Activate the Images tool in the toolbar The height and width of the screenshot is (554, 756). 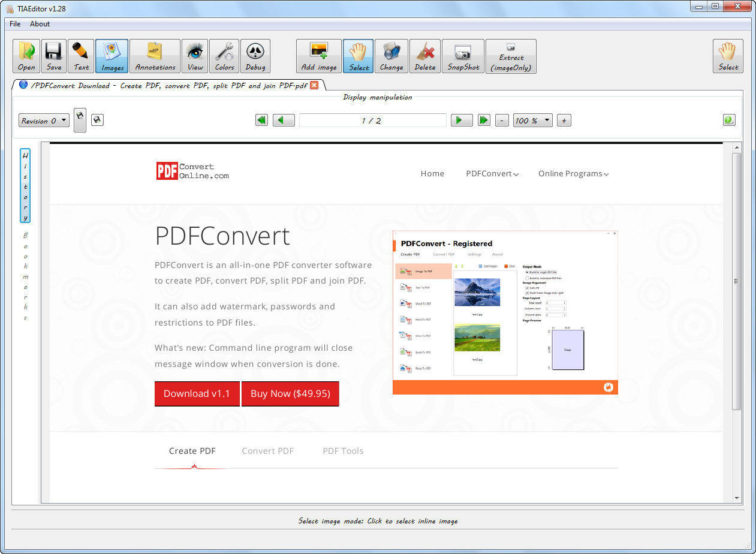(x=112, y=56)
